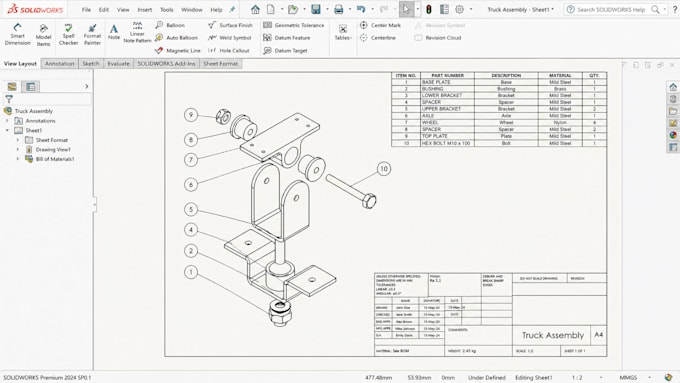Activate the Format Painter tool
680x383 pixels.
pos(92,34)
